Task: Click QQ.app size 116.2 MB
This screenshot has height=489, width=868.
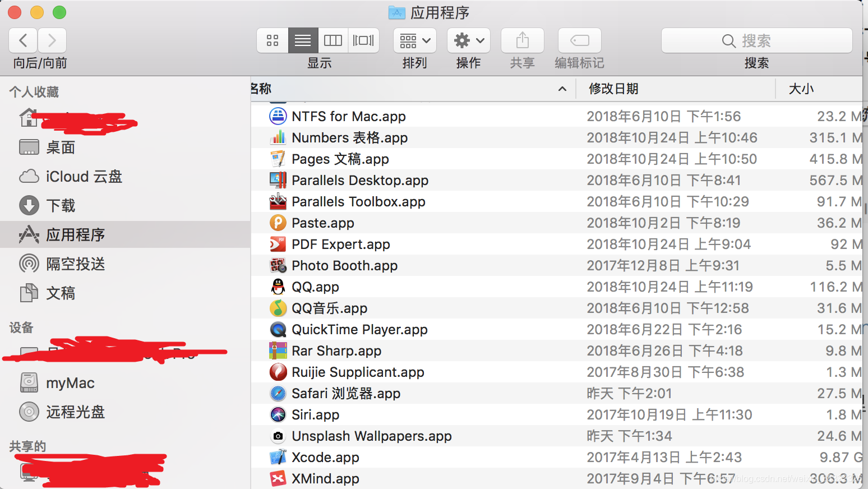Action: (837, 287)
